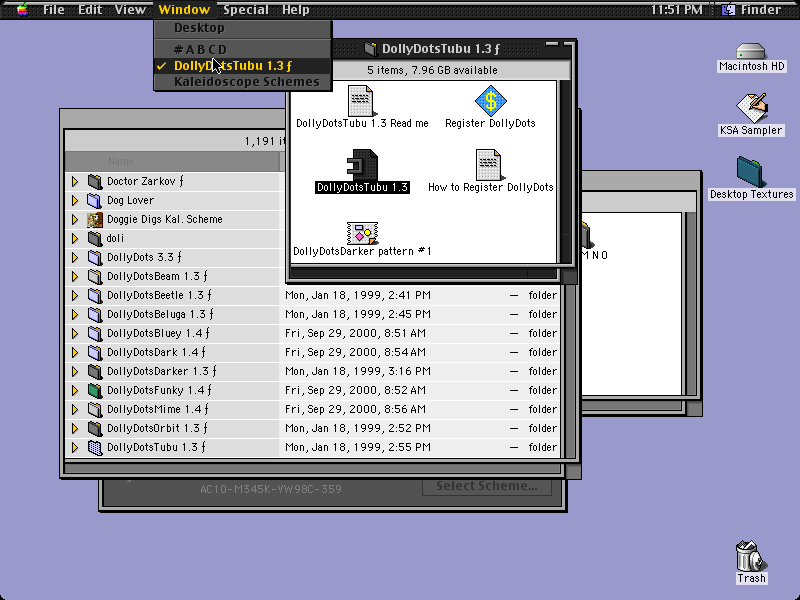Screen dimensions: 800x600
Task: Click the DollyDotsBeluga 1.3 ƒ folder icon
Action: (95, 314)
